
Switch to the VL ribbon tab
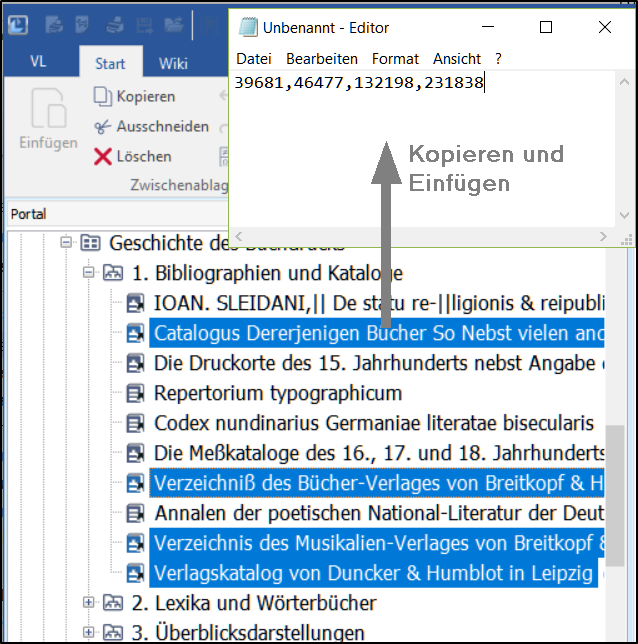click(38, 62)
